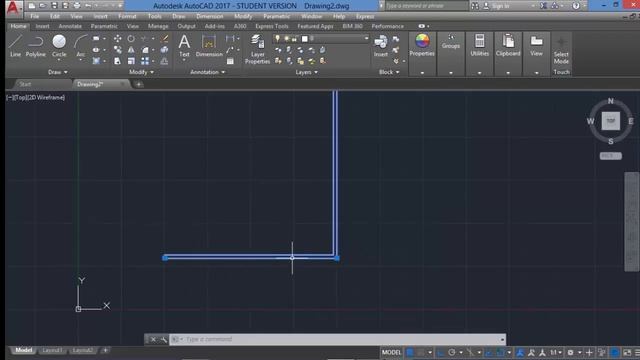Switch to Layout1 tab

(x=52, y=350)
